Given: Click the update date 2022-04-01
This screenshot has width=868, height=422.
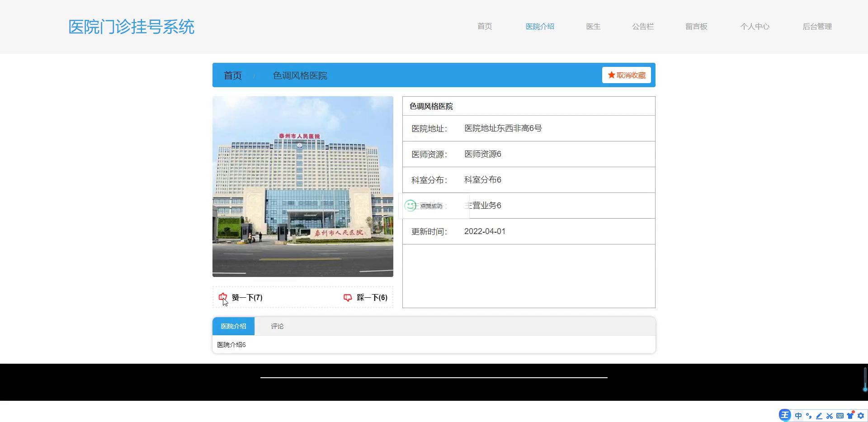Looking at the screenshot, I should point(485,231).
